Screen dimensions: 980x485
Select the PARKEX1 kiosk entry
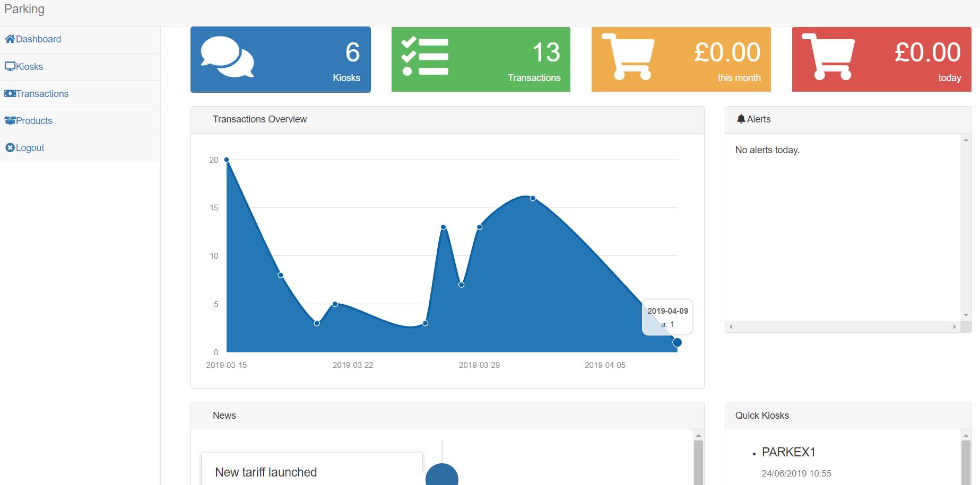click(788, 452)
